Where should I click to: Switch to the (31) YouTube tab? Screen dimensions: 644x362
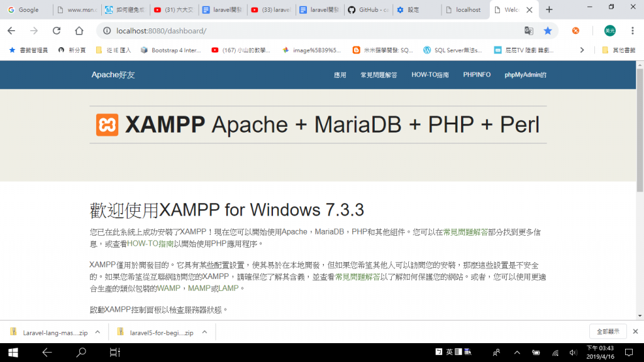[174, 10]
